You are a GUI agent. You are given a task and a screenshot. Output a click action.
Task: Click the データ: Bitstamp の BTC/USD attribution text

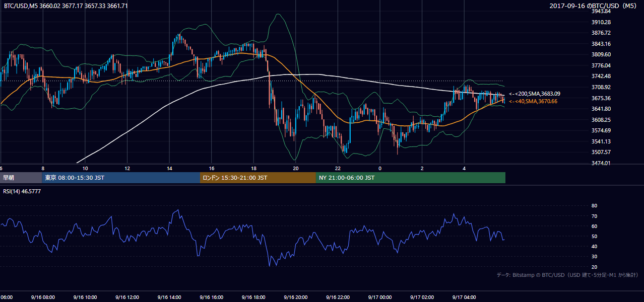pyautogui.click(x=568, y=275)
